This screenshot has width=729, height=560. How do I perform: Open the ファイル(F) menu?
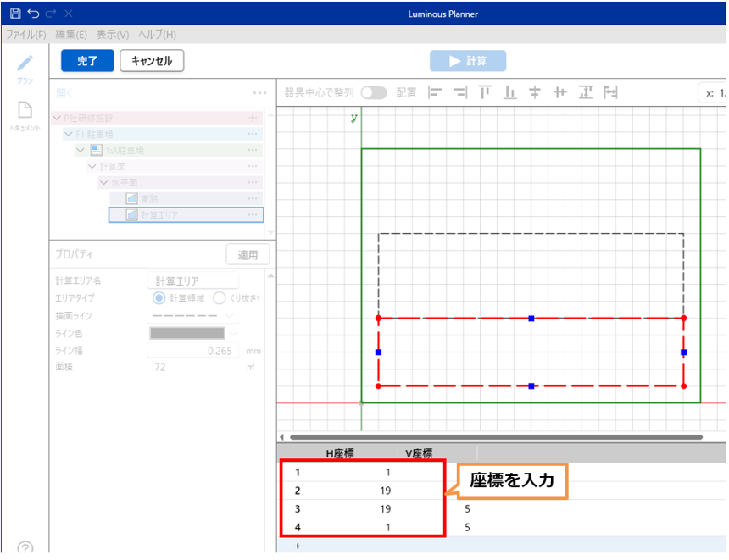pos(26,35)
